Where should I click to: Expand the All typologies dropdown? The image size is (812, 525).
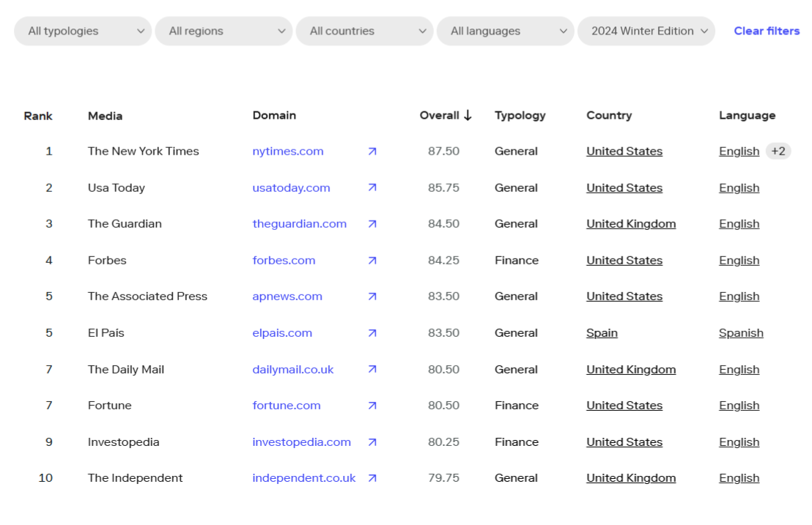click(x=83, y=31)
